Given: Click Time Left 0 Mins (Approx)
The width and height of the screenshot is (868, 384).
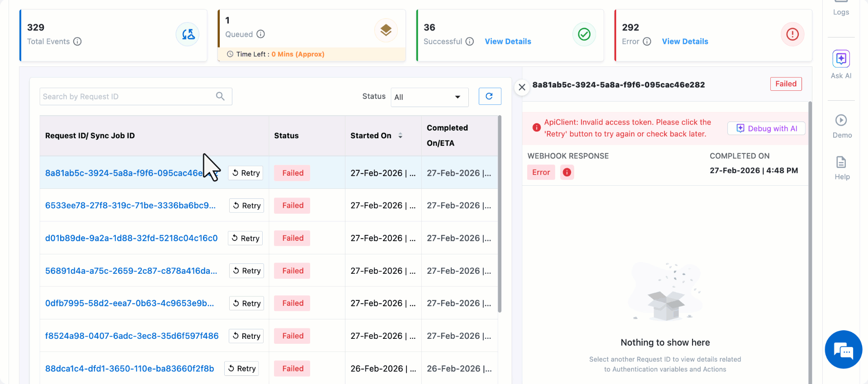Looking at the screenshot, I should click(x=298, y=54).
